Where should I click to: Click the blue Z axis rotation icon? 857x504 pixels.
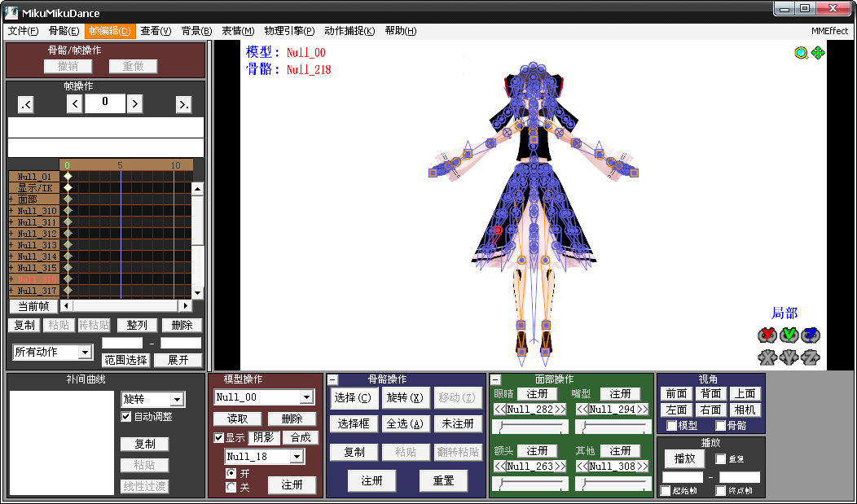pyautogui.click(x=811, y=335)
